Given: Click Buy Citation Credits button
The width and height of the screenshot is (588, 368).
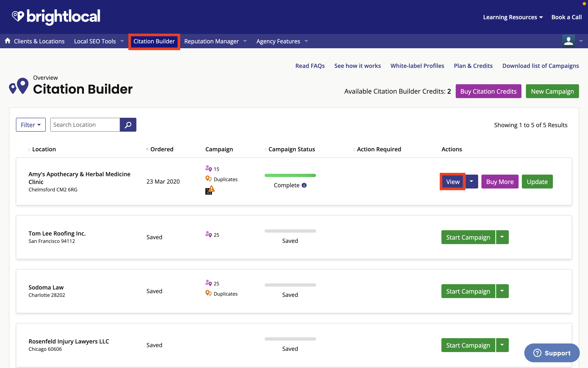Looking at the screenshot, I should 488,91.
